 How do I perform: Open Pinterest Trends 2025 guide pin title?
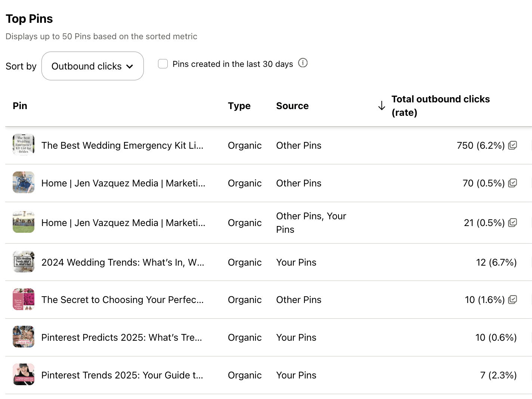[123, 375]
